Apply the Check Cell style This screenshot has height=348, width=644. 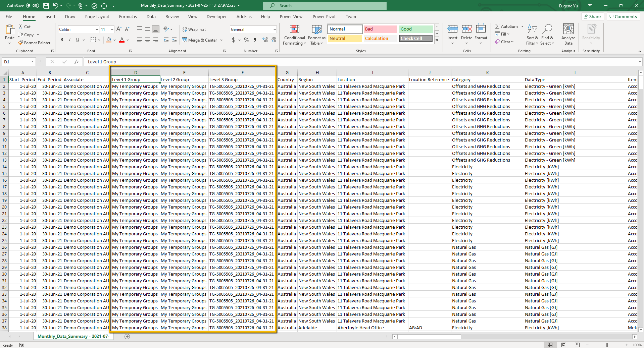416,39
